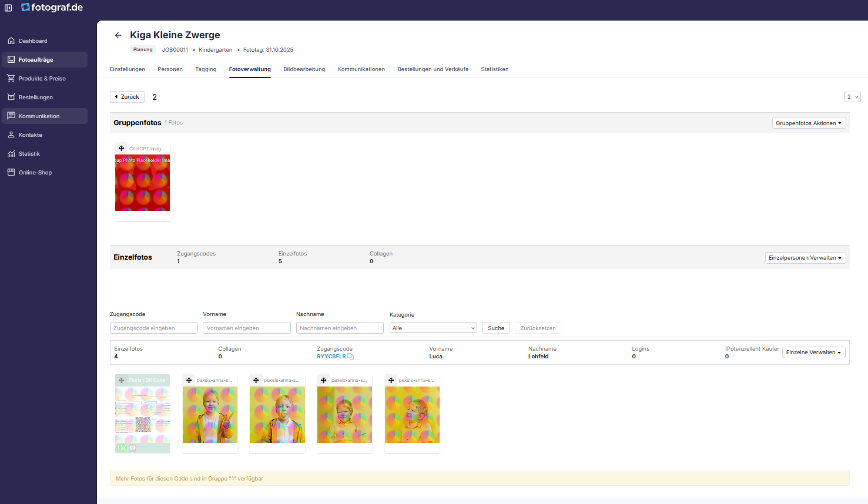The image size is (868, 504).
Task: Toggle the hidden-eye icon on Florian QR card
Action: 133,448
